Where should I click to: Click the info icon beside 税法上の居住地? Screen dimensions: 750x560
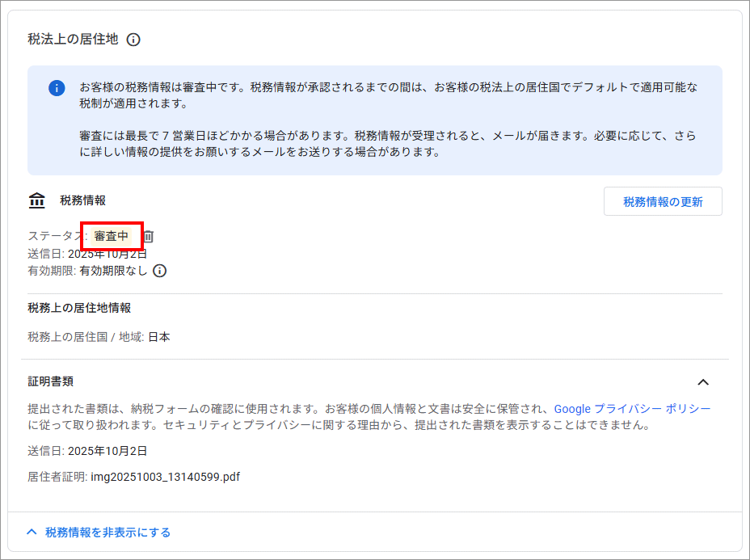134,40
